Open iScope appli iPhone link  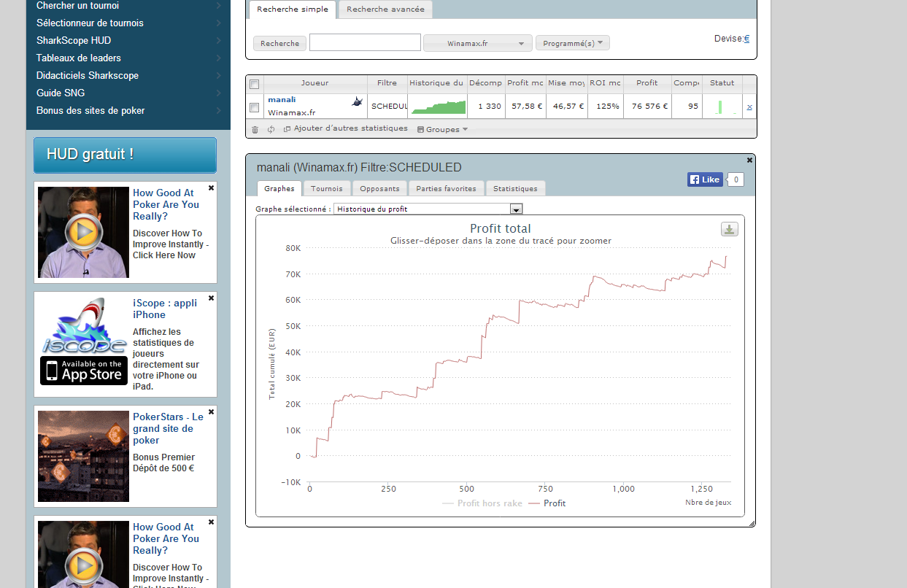coord(165,309)
